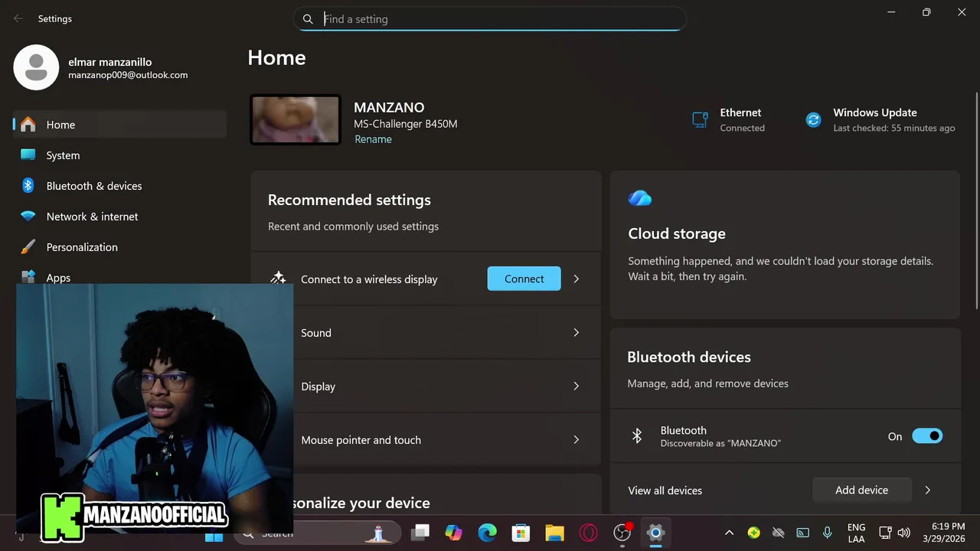Click the Network wifi icon in the sidebar
The image size is (980, 551).
pos(28,217)
